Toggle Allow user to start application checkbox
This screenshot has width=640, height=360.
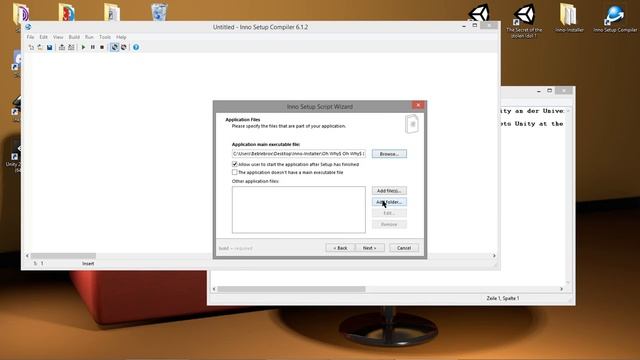(x=235, y=164)
